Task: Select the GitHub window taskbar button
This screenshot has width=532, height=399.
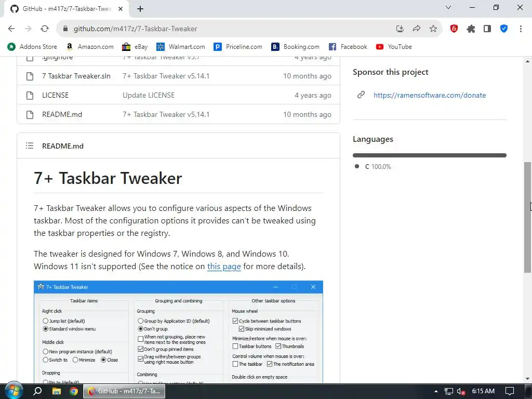Action: pyautogui.click(x=124, y=391)
